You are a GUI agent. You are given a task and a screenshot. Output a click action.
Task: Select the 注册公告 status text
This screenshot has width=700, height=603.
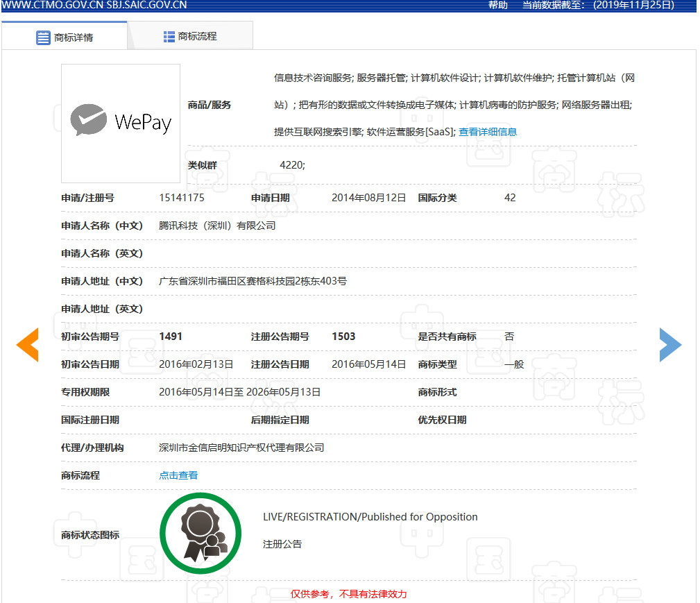pyautogui.click(x=282, y=544)
